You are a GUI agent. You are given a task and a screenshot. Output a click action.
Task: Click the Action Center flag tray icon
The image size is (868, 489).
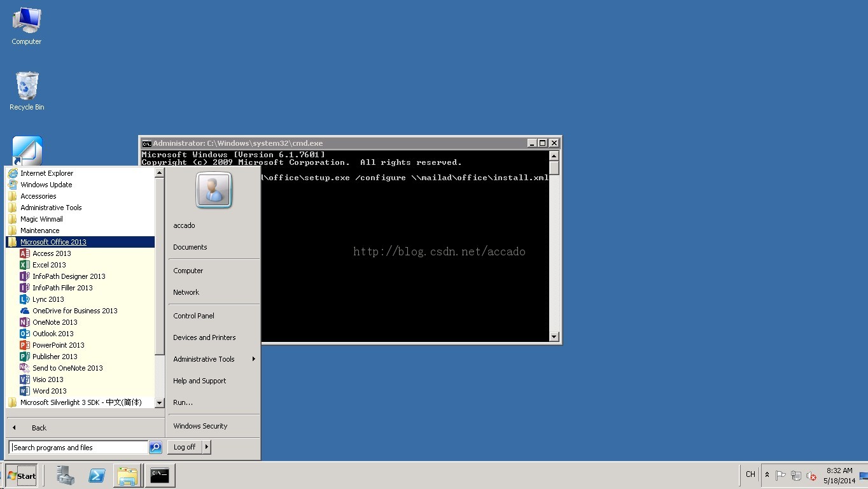781,475
